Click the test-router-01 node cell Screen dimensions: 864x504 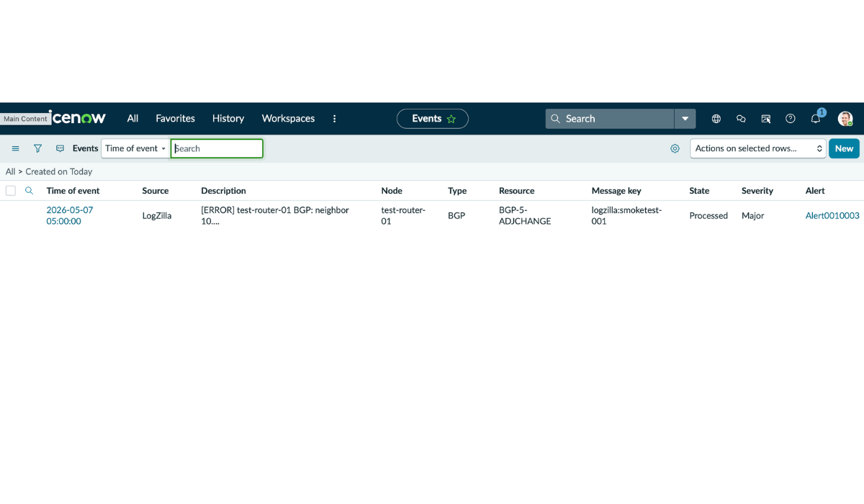coord(403,215)
